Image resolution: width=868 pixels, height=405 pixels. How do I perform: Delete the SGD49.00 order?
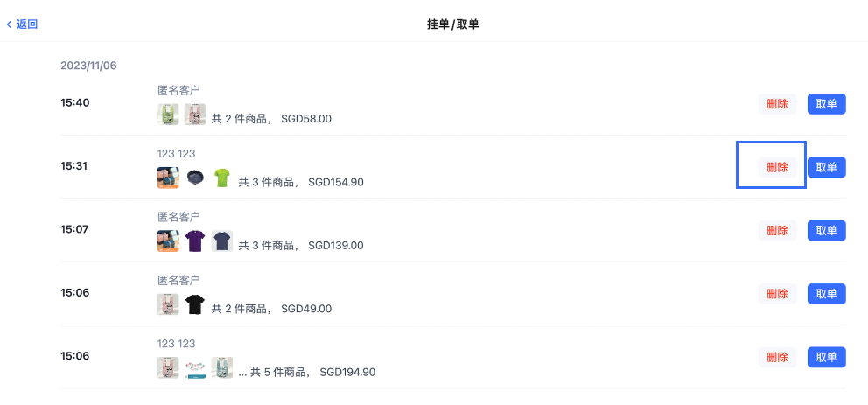[777, 294]
